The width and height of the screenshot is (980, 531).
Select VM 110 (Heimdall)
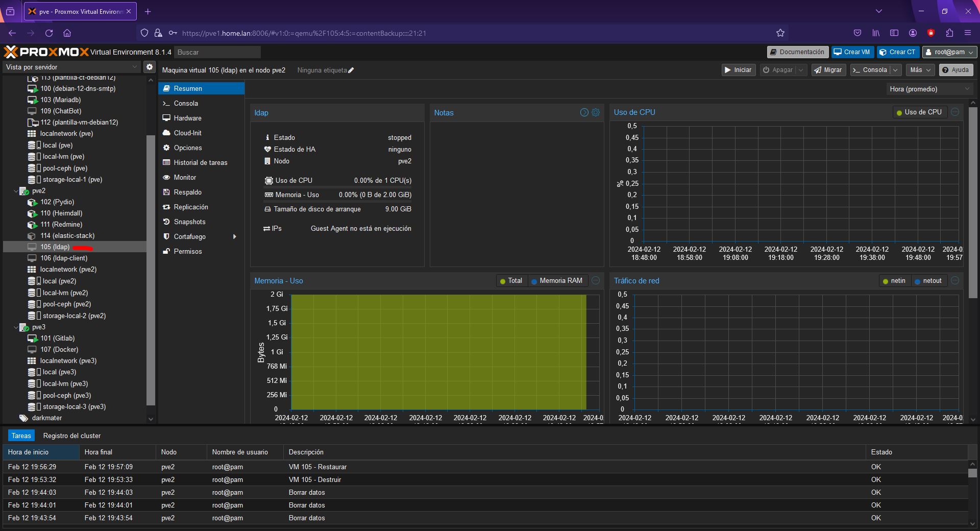coord(61,213)
